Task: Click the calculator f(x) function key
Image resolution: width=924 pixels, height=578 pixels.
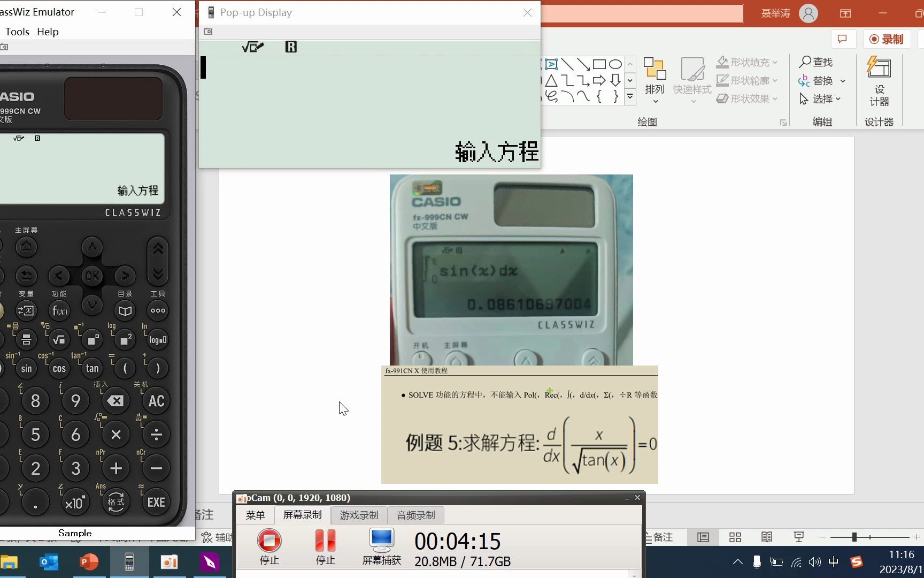Action: tap(59, 310)
